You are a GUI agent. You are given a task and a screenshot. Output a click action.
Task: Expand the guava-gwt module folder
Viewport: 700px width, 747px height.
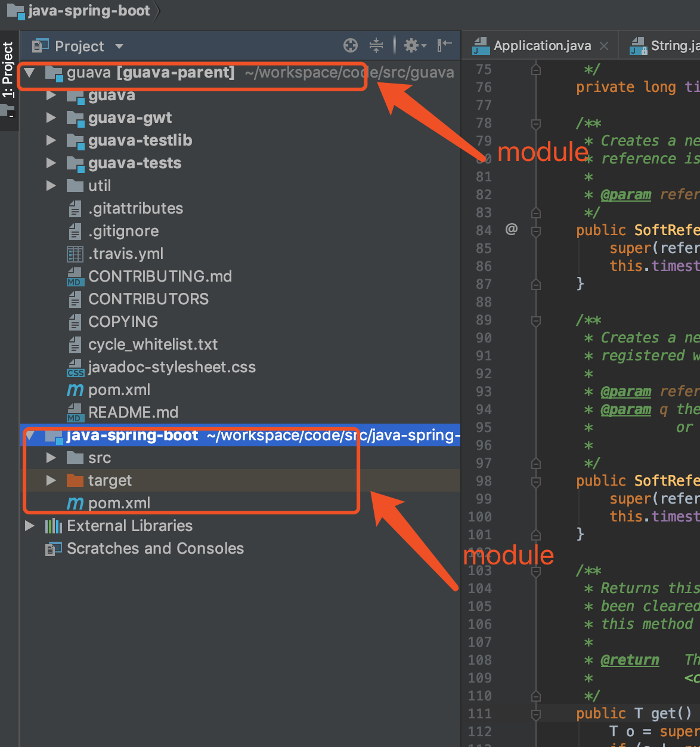point(51,118)
